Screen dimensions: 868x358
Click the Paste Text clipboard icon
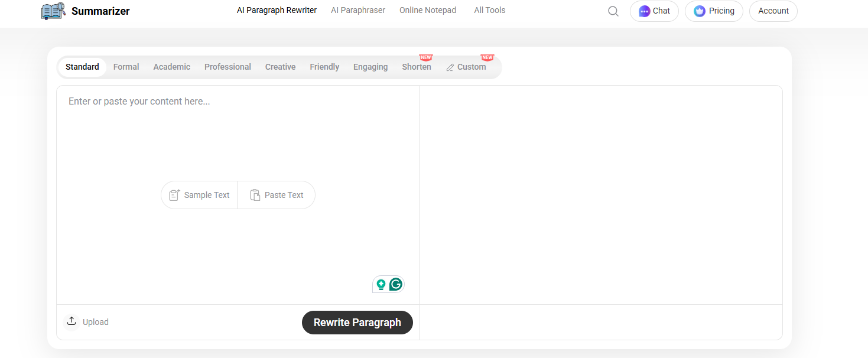pos(255,195)
